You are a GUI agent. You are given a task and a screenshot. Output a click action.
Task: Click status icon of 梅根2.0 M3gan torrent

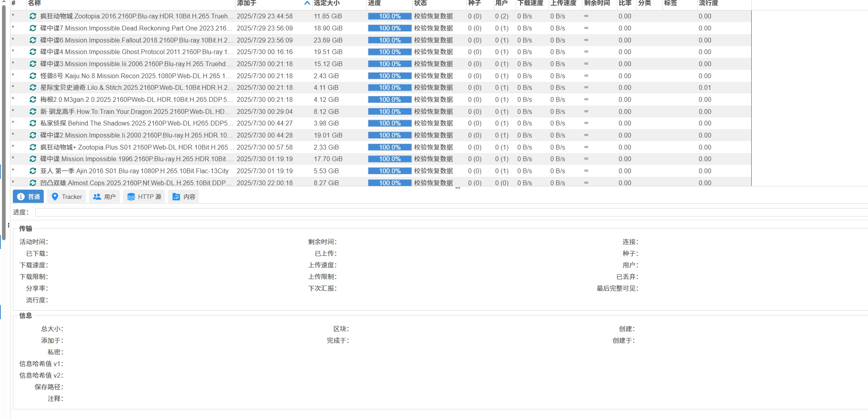pos(33,99)
